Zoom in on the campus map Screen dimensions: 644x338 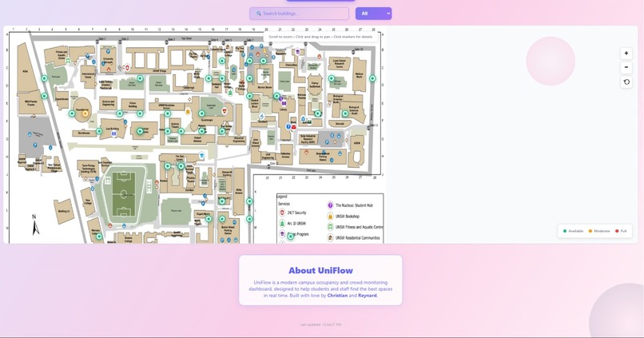coord(626,54)
